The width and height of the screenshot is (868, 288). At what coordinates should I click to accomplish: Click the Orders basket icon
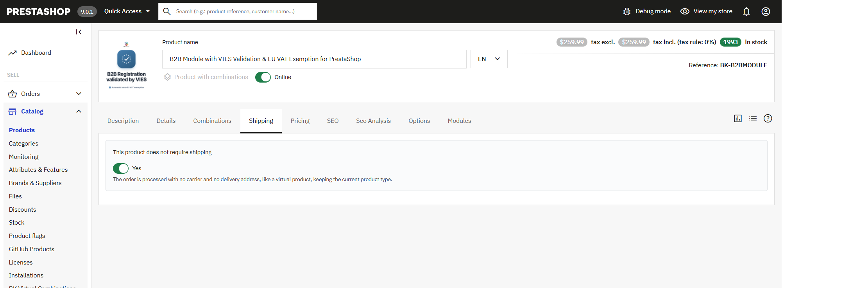tap(13, 94)
